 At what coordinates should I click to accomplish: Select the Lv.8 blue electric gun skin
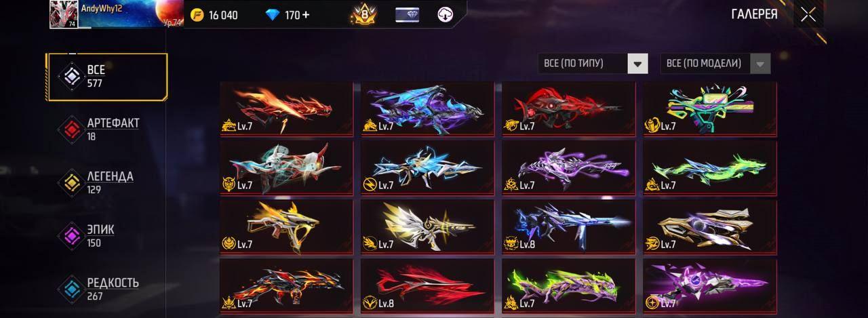coord(568,226)
